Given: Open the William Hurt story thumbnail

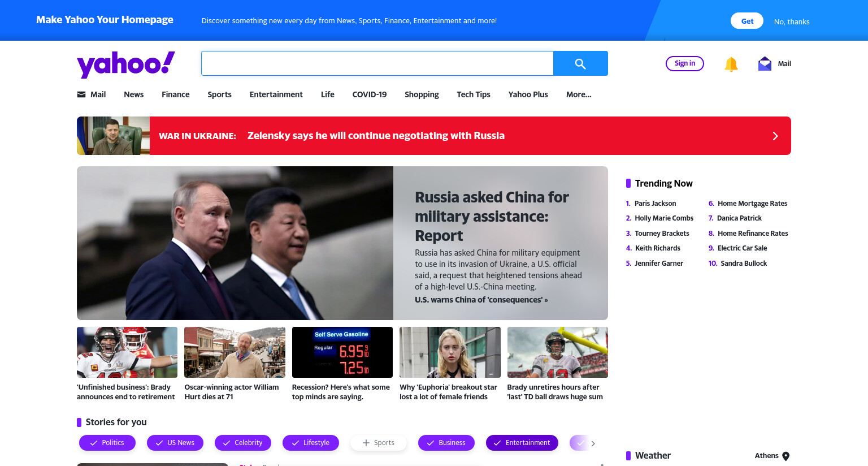Looking at the screenshot, I should point(235,352).
